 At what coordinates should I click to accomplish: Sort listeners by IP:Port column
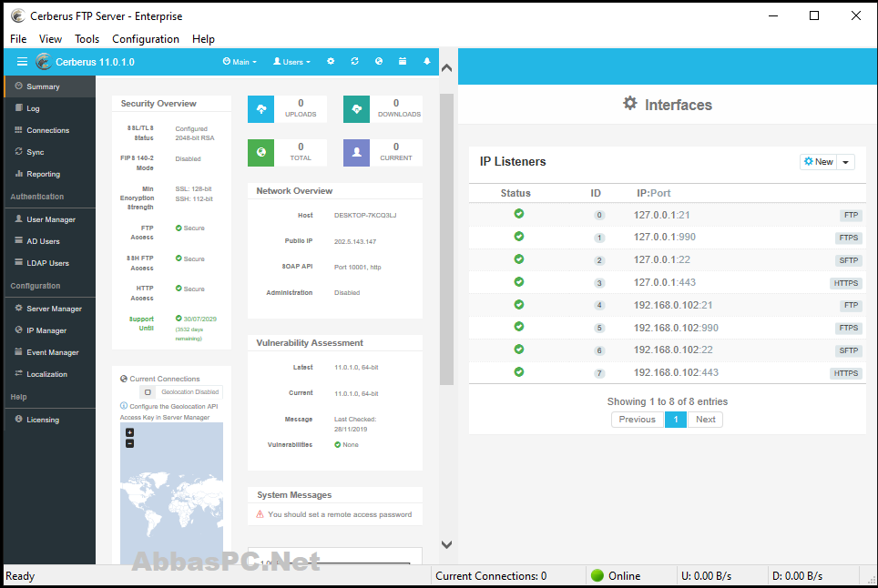(x=653, y=193)
